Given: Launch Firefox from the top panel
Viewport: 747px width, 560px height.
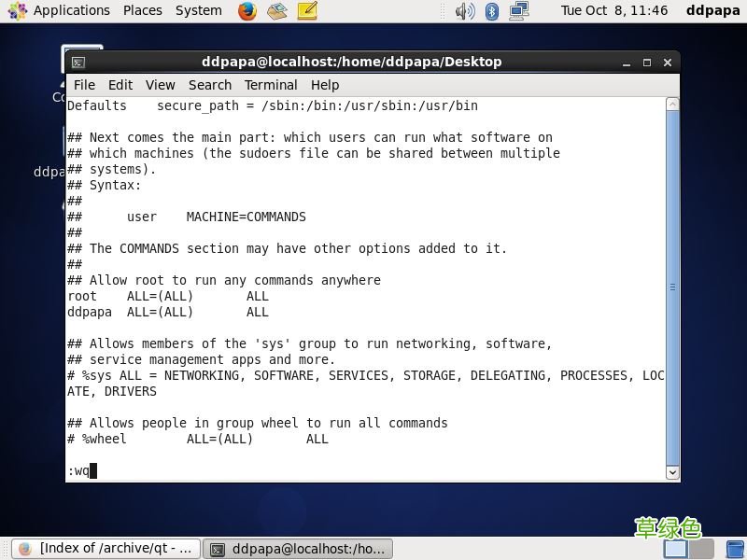Looking at the screenshot, I should [247, 11].
